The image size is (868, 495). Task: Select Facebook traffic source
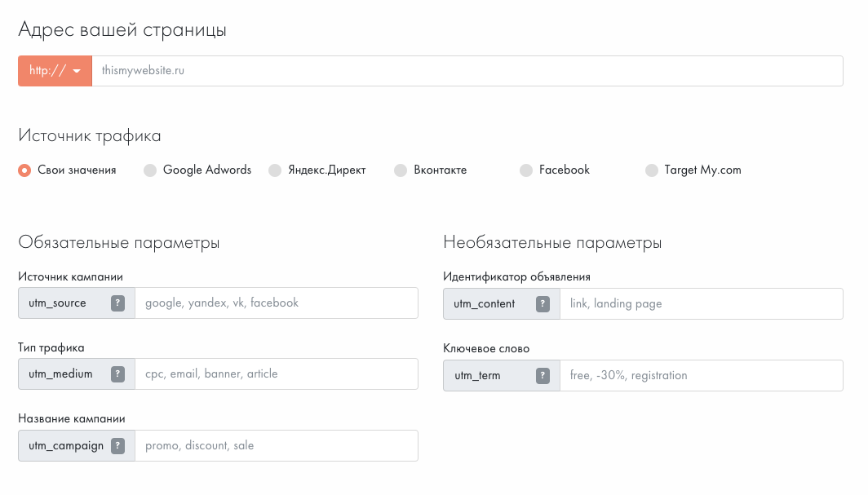click(526, 170)
